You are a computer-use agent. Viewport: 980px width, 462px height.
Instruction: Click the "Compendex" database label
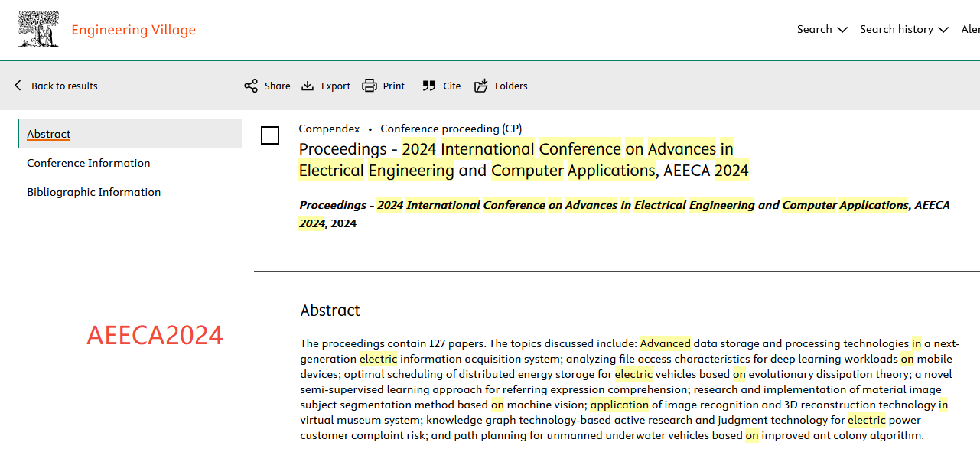click(329, 129)
